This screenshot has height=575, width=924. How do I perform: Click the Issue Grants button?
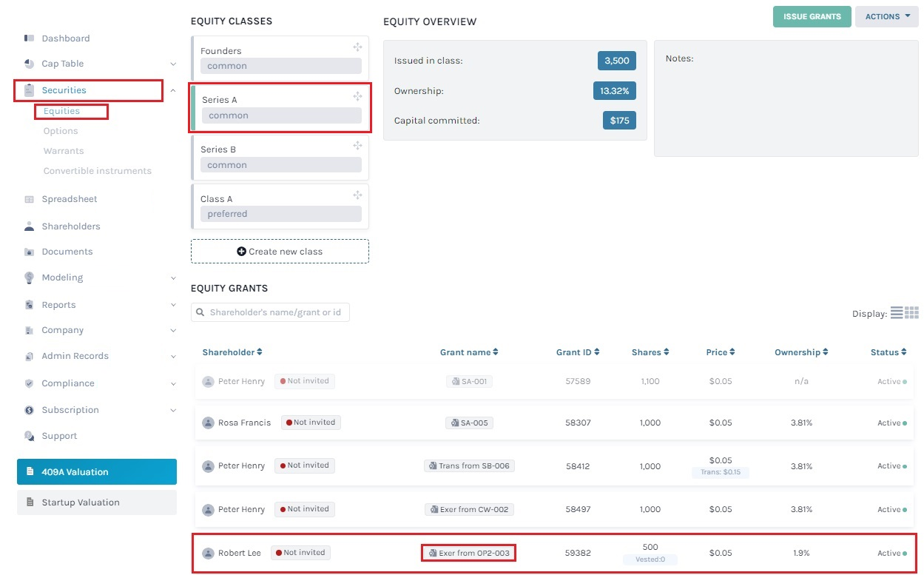[x=812, y=17]
